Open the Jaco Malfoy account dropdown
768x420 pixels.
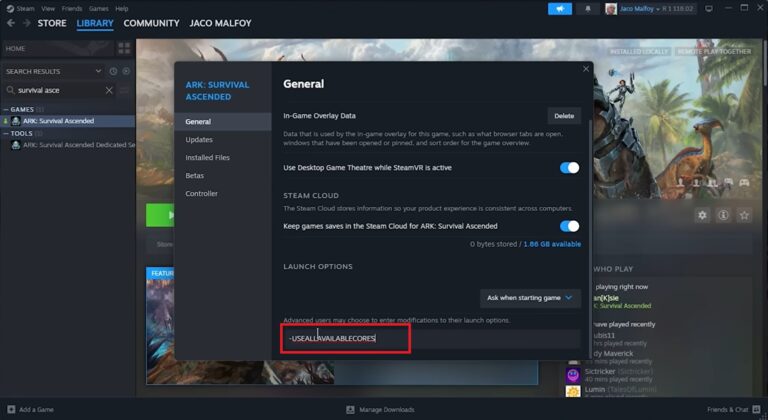[x=650, y=9]
